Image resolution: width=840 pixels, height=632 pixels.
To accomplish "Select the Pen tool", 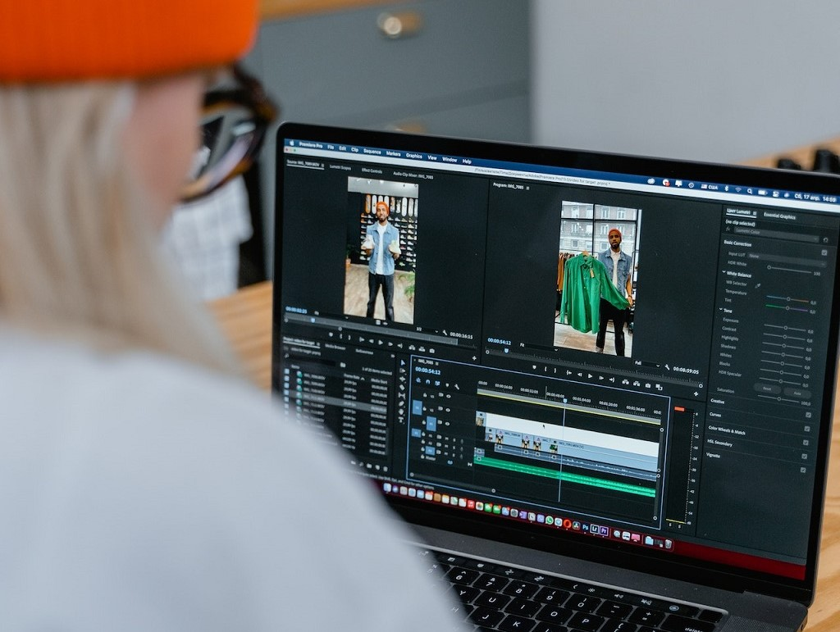I will [x=401, y=403].
